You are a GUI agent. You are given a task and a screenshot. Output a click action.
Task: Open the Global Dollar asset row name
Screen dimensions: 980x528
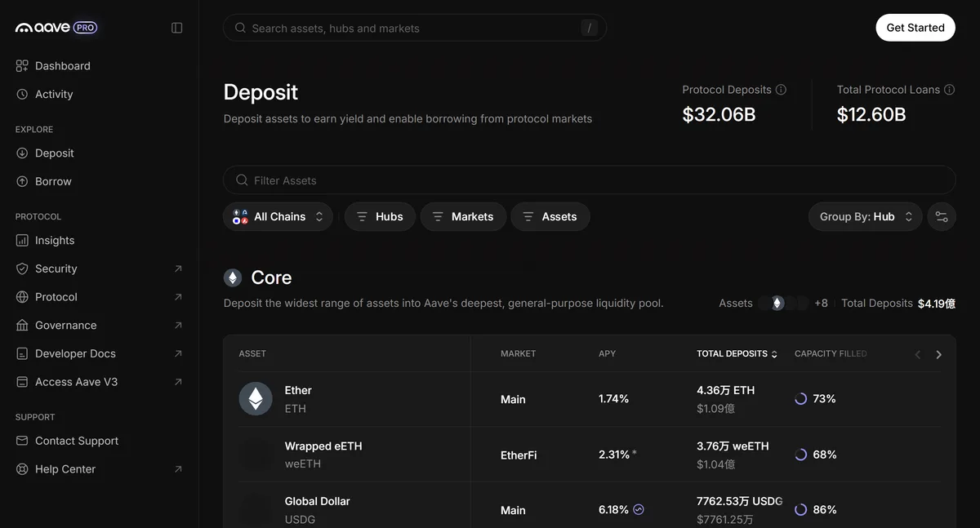coord(317,501)
